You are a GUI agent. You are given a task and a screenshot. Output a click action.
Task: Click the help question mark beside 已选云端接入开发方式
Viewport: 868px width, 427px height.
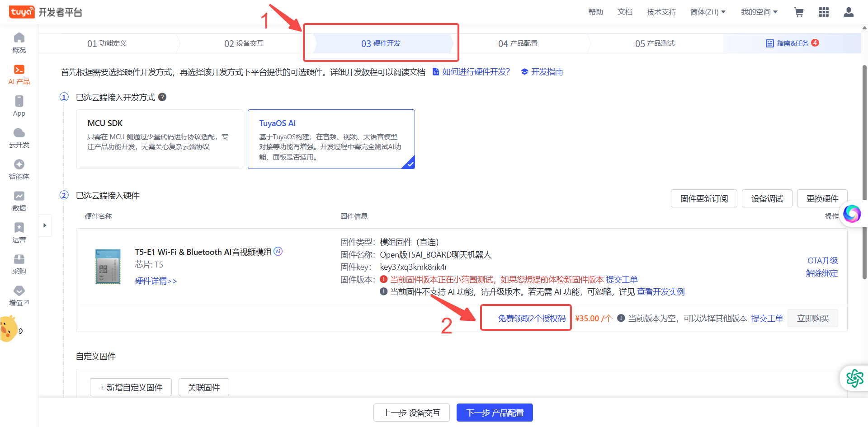point(162,97)
